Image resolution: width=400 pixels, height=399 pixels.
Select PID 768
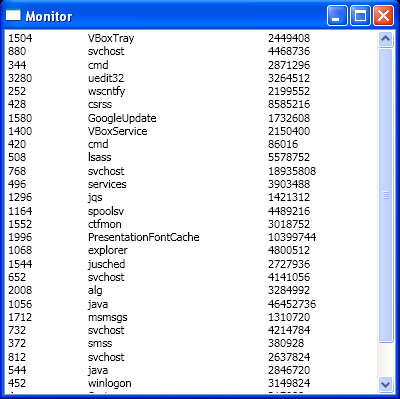pyautogui.click(x=17, y=171)
